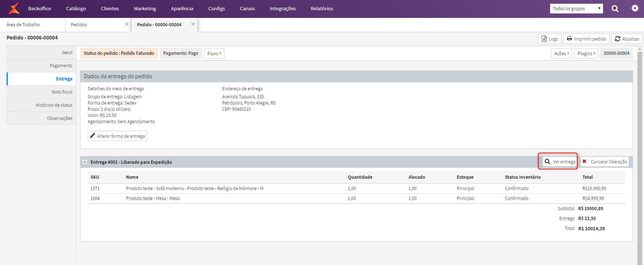This screenshot has width=644, height=265.
Task: Click the R$10.990,90 total cell
Action: pos(594,189)
